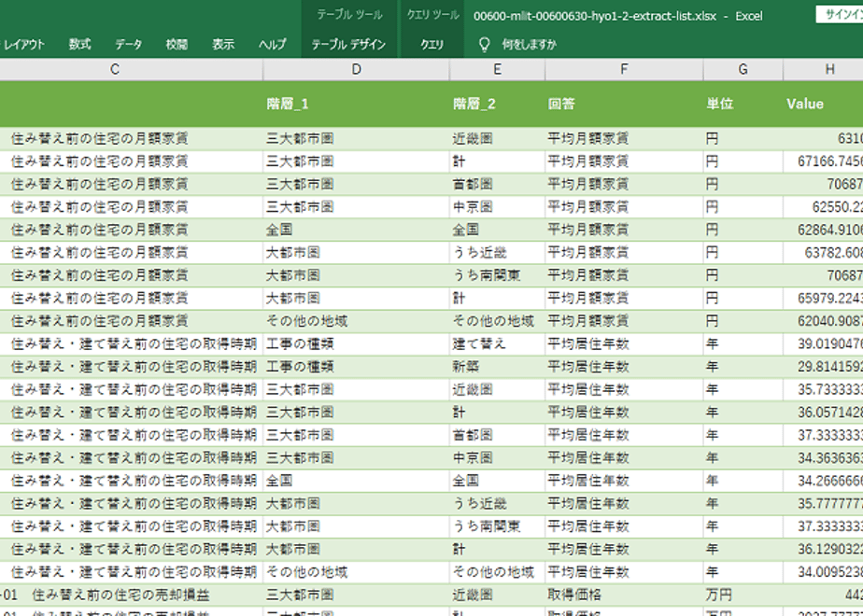Open the クエリ tab
This screenshot has width=863, height=616.
432,45
